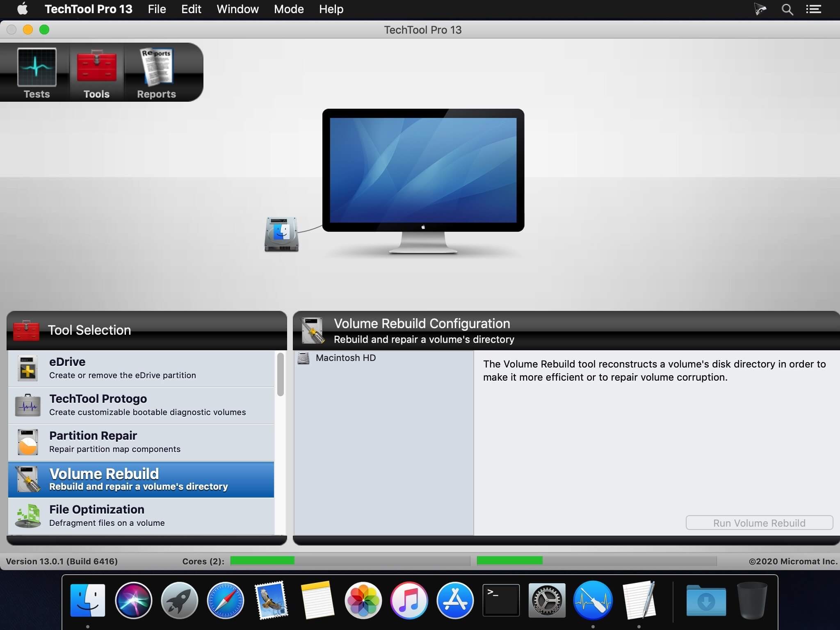
Task: Open Spotlight search in menu bar
Action: (x=787, y=9)
